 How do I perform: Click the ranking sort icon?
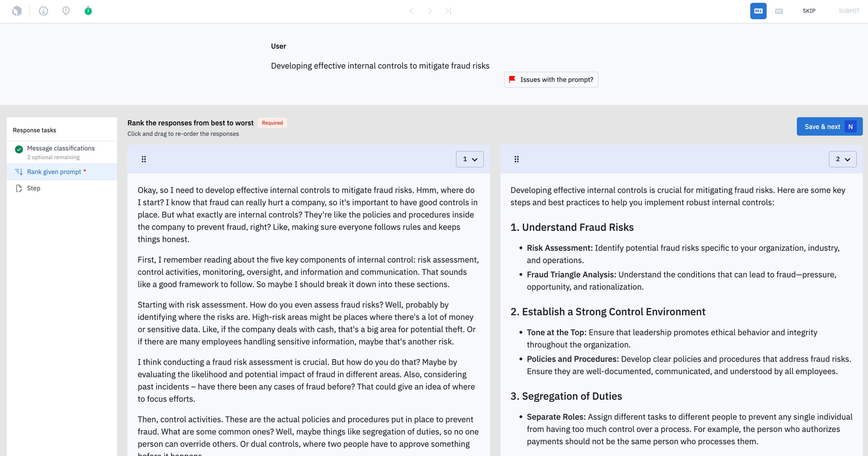[19, 172]
